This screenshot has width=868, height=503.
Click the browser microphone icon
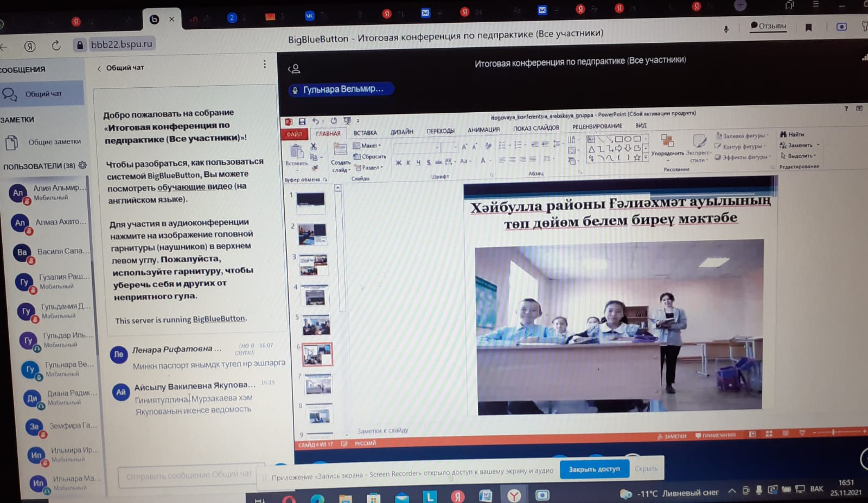click(726, 29)
